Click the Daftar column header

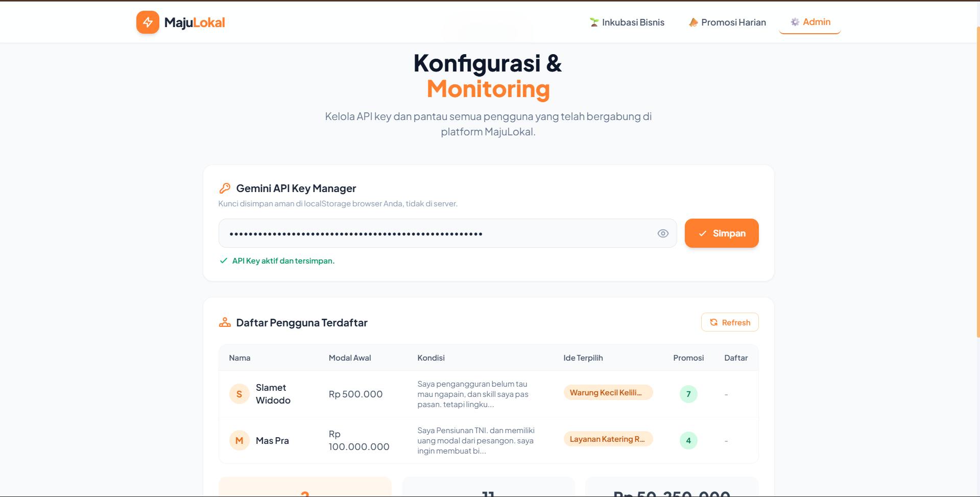[736, 358]
